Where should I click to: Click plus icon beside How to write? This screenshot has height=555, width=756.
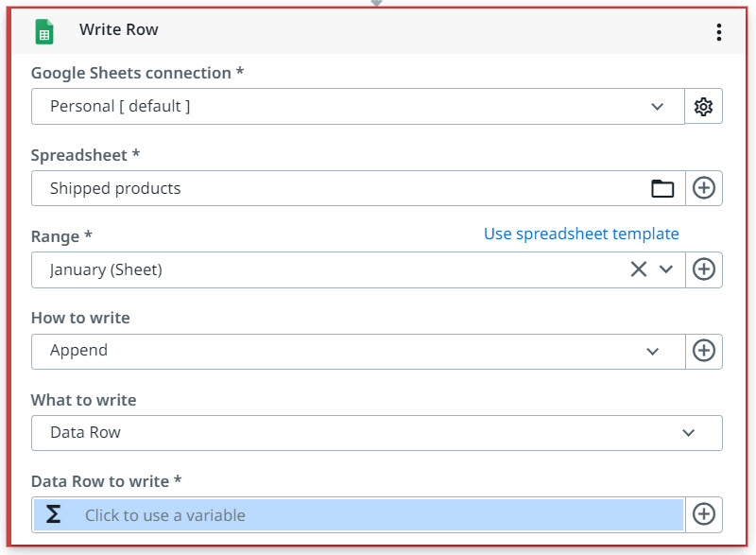click(704, 351)
